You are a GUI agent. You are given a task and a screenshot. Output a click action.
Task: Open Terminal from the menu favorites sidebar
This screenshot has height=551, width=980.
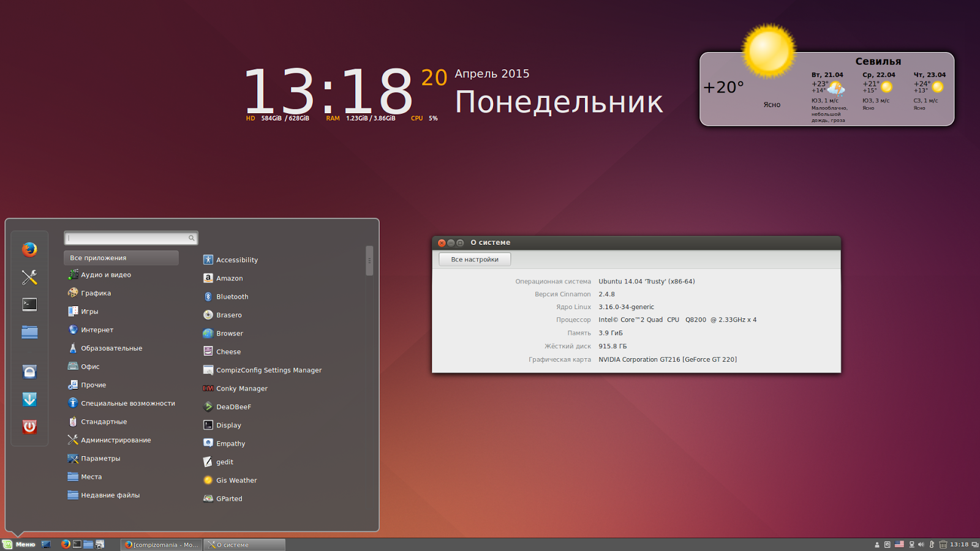click(x=29, y=304)
